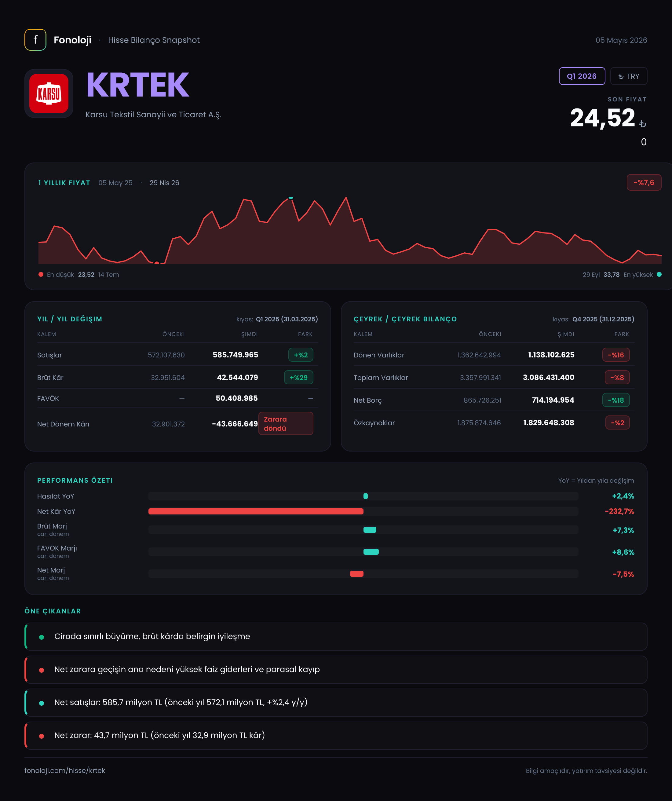
Task: Click the 50.408.985 FAVÖK value
Action: (236, 398)
